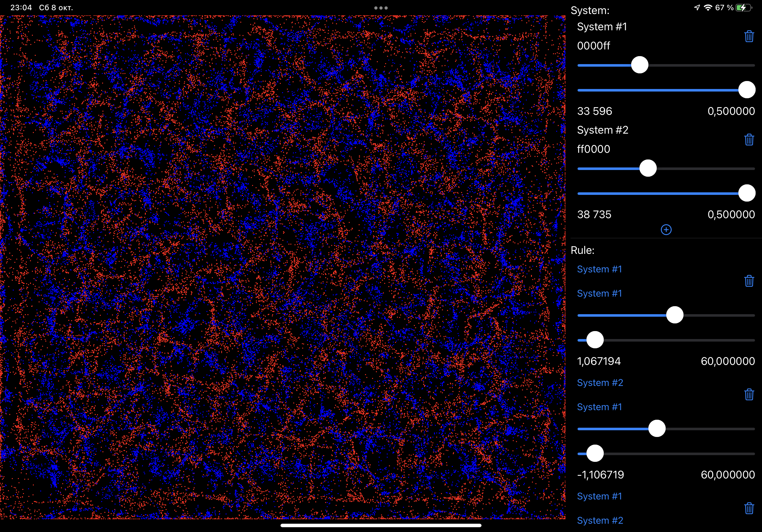Viewport: 762px width, 532px height.
Task: Edit the ff0000 color hex field
Action: point(594,149)
